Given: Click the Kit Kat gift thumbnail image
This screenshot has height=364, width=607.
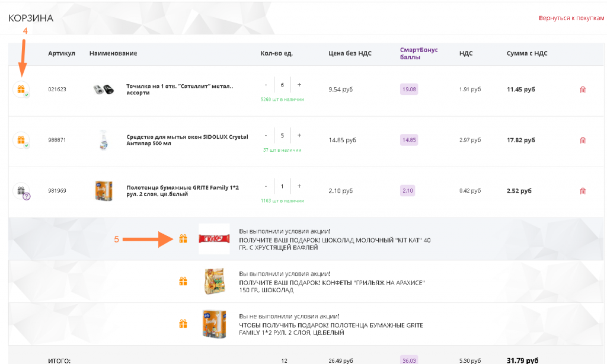Looking at the screenshot, I should (x=214, y=239).
